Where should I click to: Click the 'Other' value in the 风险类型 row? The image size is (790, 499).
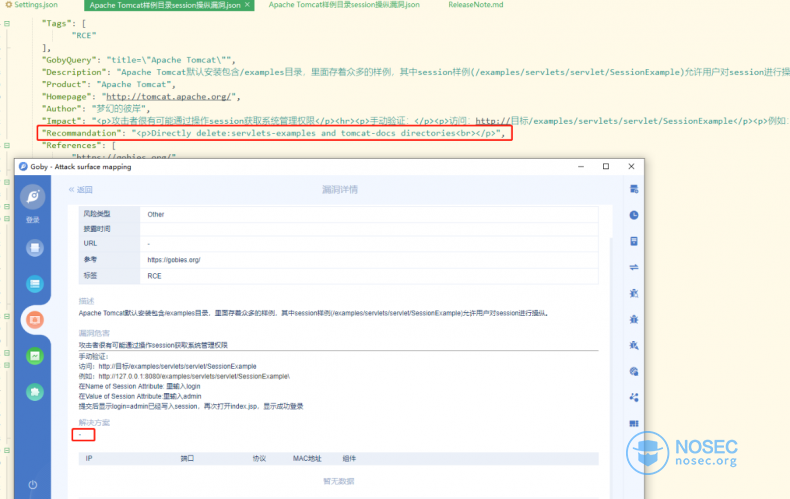[156, 214]
